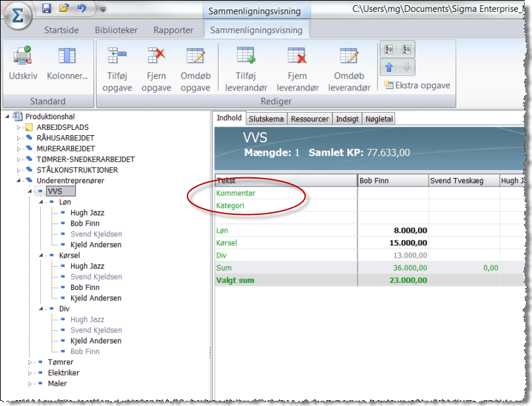Click the blue move up arrow
The image size is (532, 406).
389,67
